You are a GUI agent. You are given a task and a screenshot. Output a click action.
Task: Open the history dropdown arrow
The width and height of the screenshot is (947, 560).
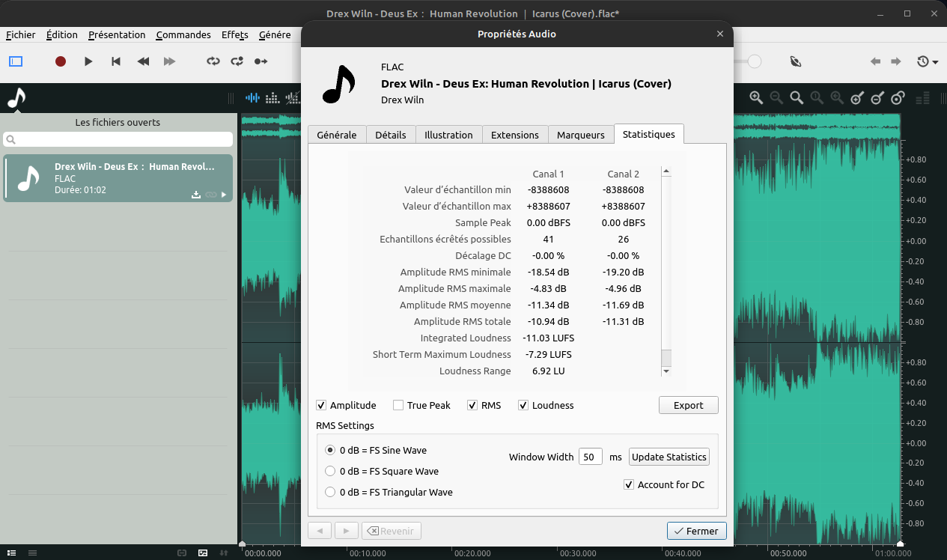[936, 62]
